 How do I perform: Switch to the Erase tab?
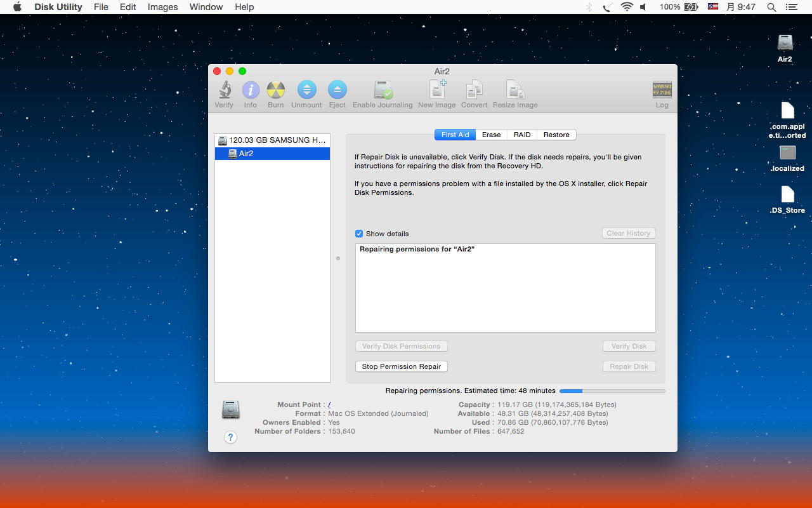click(491, 135)
